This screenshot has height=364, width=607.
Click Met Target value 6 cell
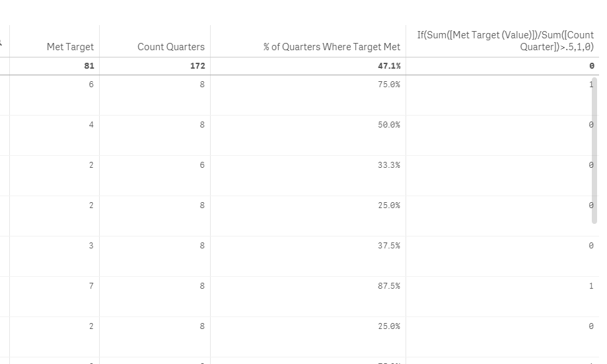pos(91,85)
